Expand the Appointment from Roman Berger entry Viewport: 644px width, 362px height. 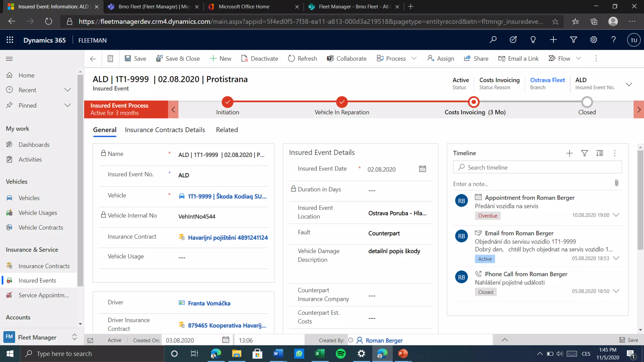tap(616, 215)
